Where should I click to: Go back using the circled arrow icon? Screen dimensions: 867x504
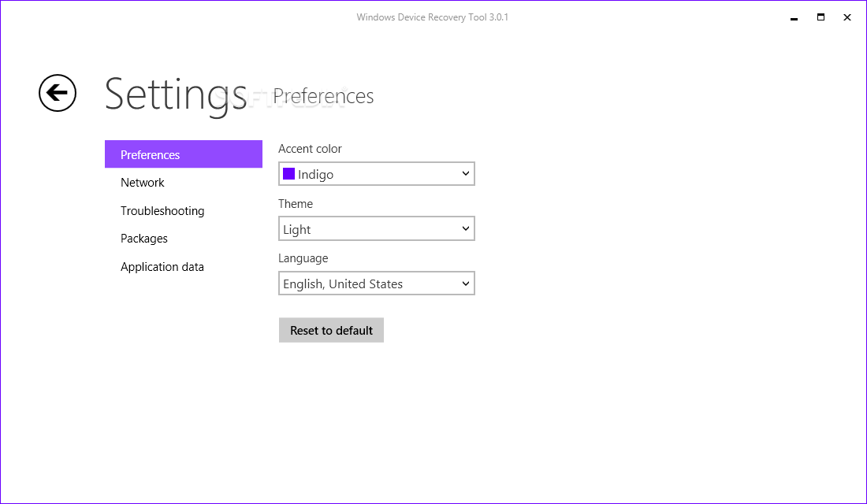point(58,93)
